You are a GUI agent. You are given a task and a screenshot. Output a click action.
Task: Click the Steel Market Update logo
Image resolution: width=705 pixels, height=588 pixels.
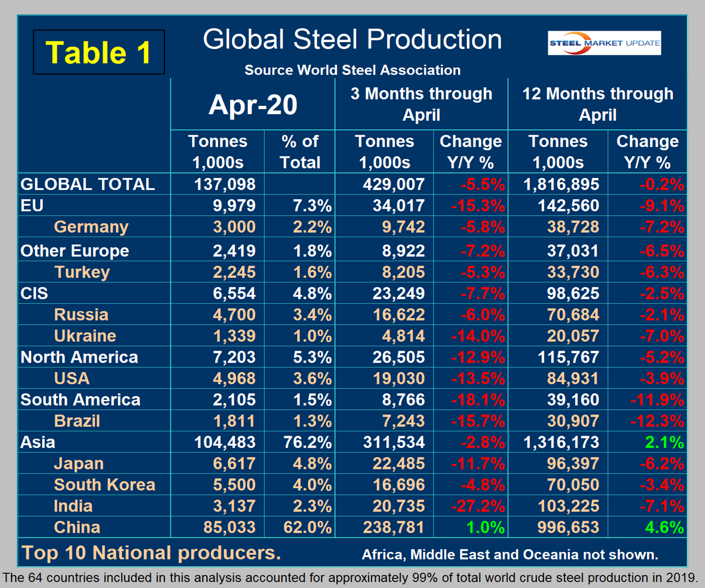(x=604, y=43)
